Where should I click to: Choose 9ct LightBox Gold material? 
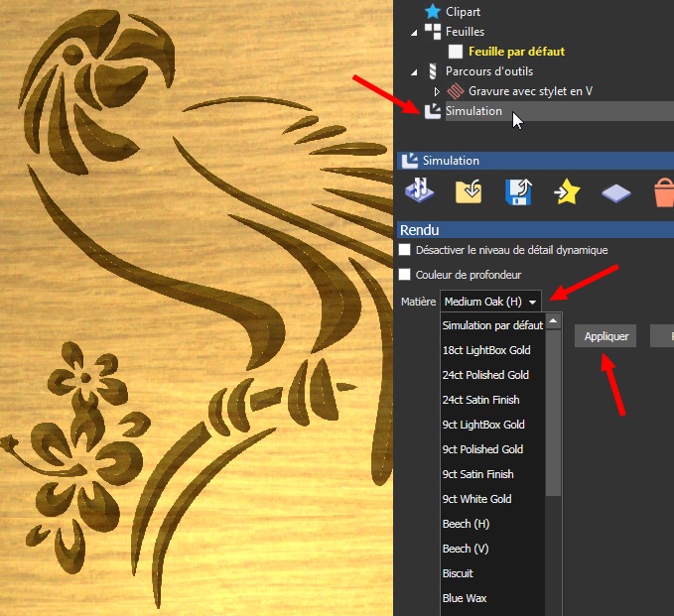tap(492, 425)
